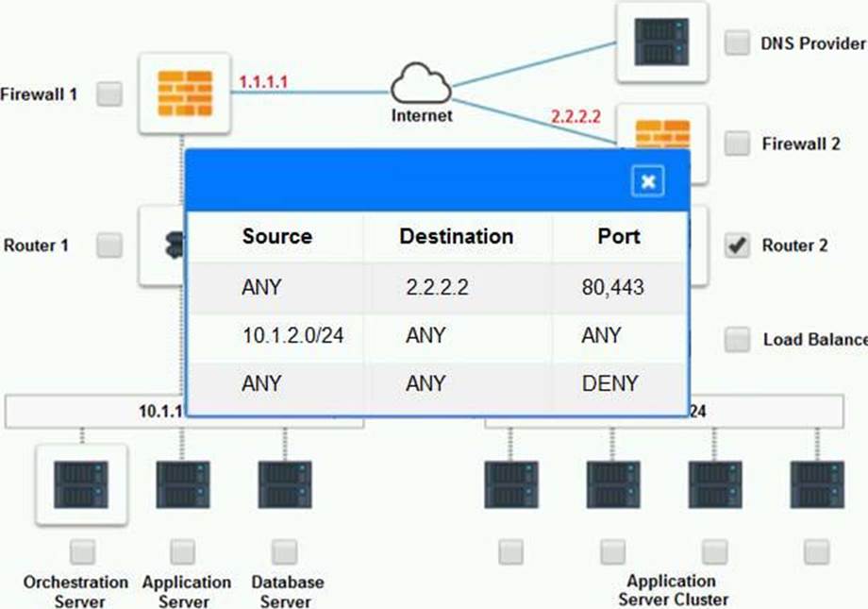Click the leftmost Application Server Cluster icon
This screenshot has width=868, height=609.
[x=511, y=484]
